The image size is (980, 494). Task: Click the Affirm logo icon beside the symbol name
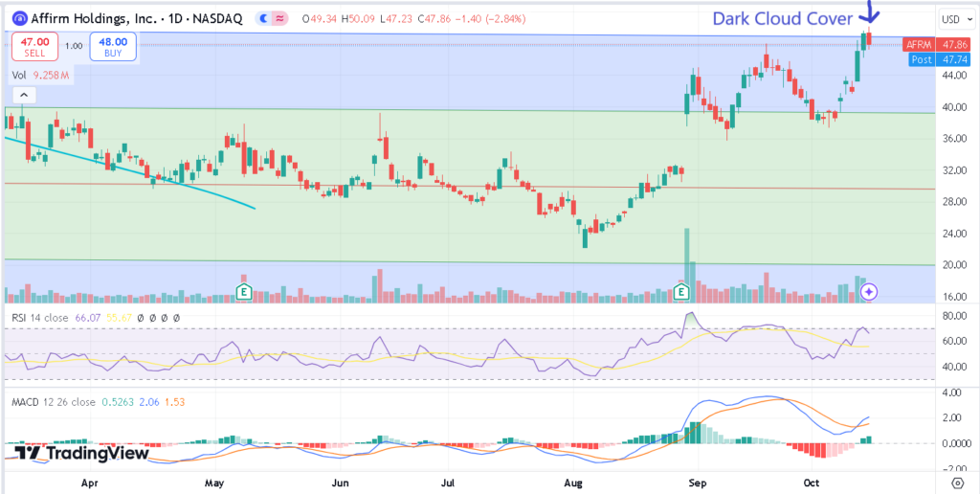pyautogui.click(x=21, y=19)
